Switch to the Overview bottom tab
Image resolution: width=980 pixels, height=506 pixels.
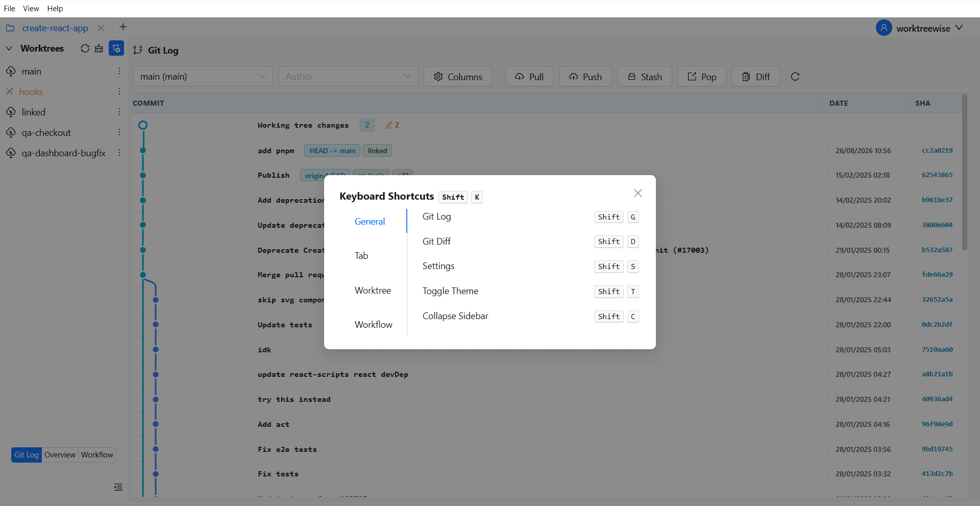coord(60,455)
